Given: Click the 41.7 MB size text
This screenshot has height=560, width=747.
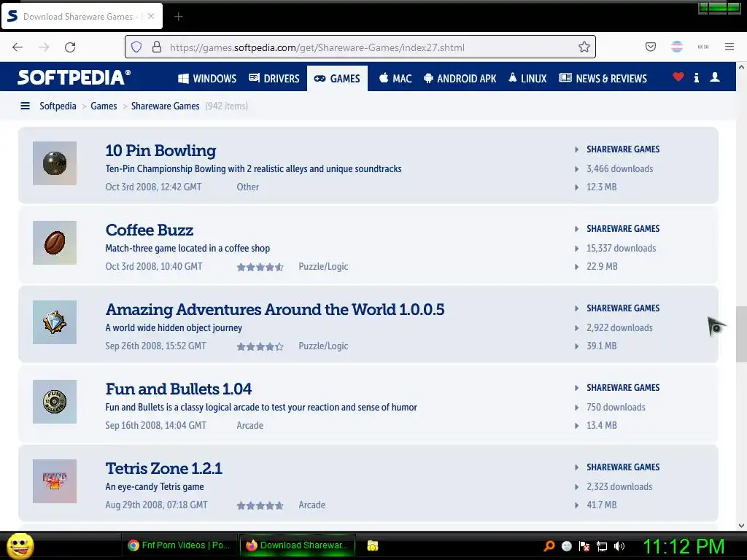Looking at the screenshot, I should (x=602, y=505).
